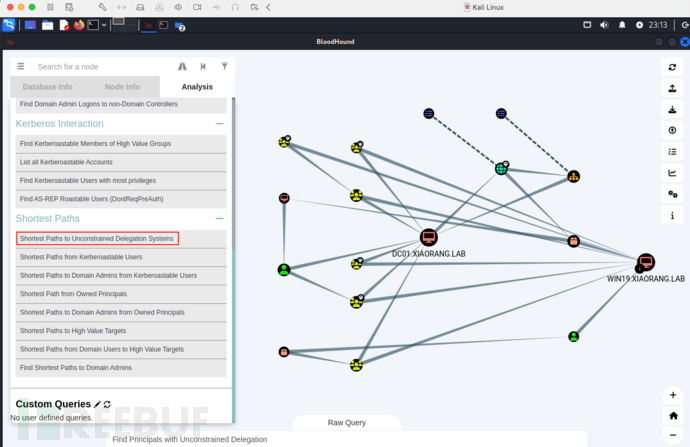Viewport: 690px width, 447px height.
Task: Switch to the Node Info tab
Action: 122,87
